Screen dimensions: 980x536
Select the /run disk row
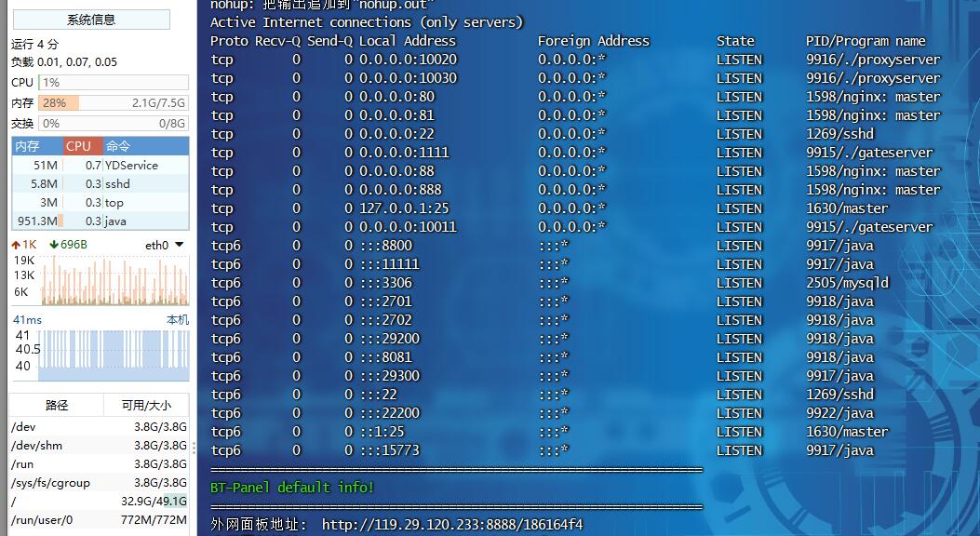[x=99, y=464]
